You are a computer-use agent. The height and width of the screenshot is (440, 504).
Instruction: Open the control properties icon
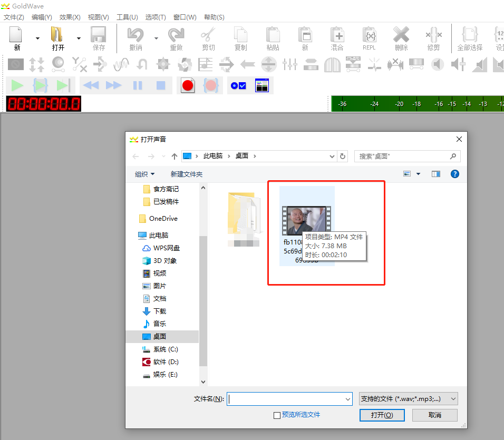point(239,85)
